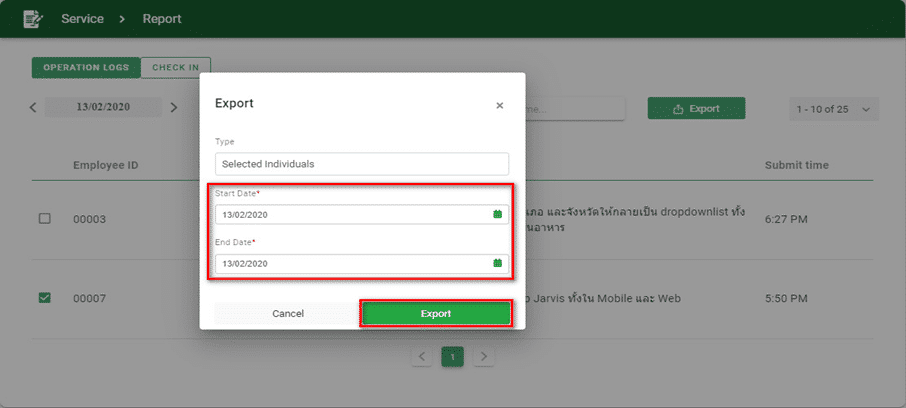Select page 1 in pagination
906x408 pixels.
coord(453,356)
